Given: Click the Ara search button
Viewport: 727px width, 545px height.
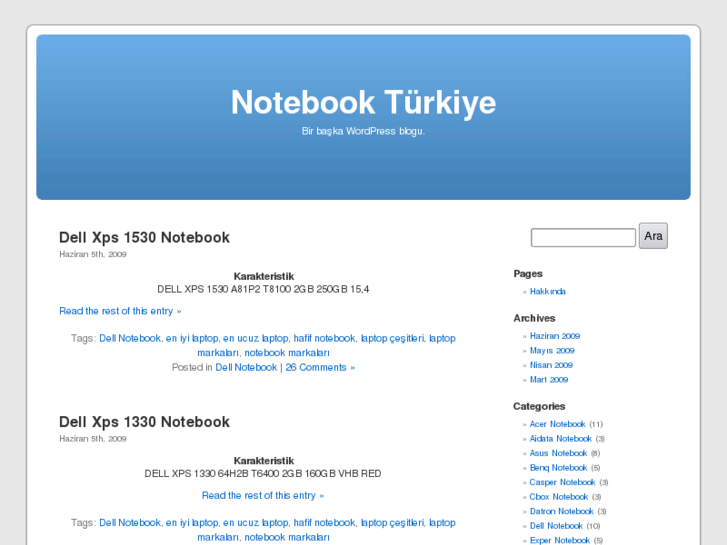Looking at the screenshot, I should pos(653,236).
